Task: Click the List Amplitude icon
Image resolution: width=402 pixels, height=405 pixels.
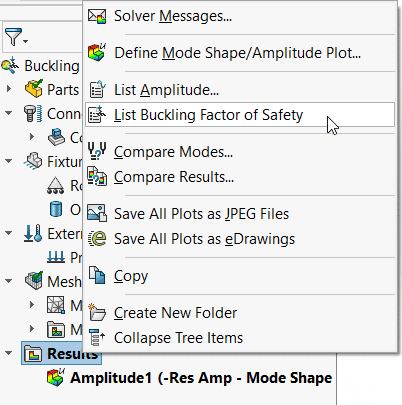Action: coord(97,90)
